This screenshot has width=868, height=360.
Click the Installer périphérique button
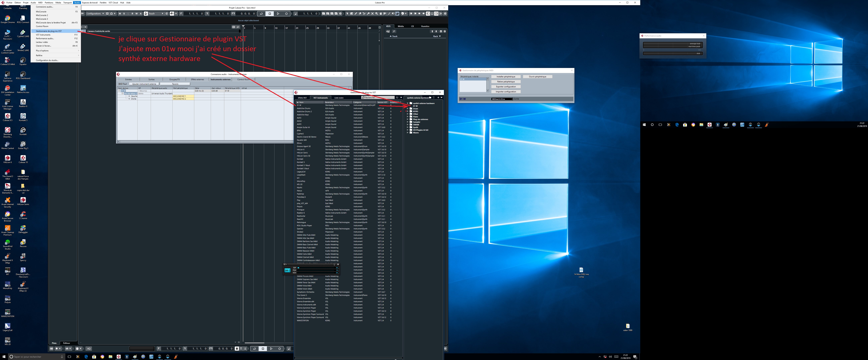(506, 76)
